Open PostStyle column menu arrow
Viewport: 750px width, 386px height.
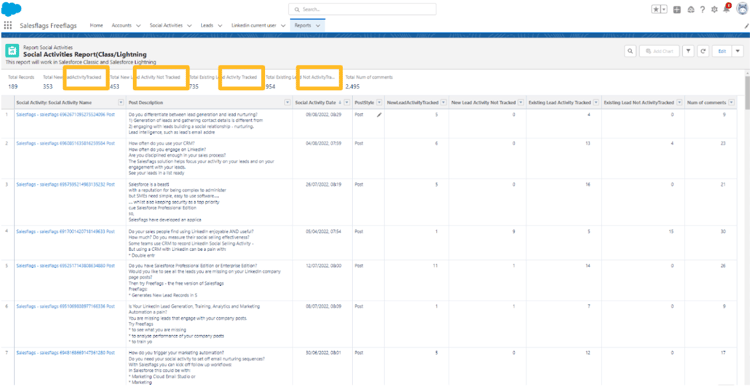pyautogui.click(x=379, y=102)
